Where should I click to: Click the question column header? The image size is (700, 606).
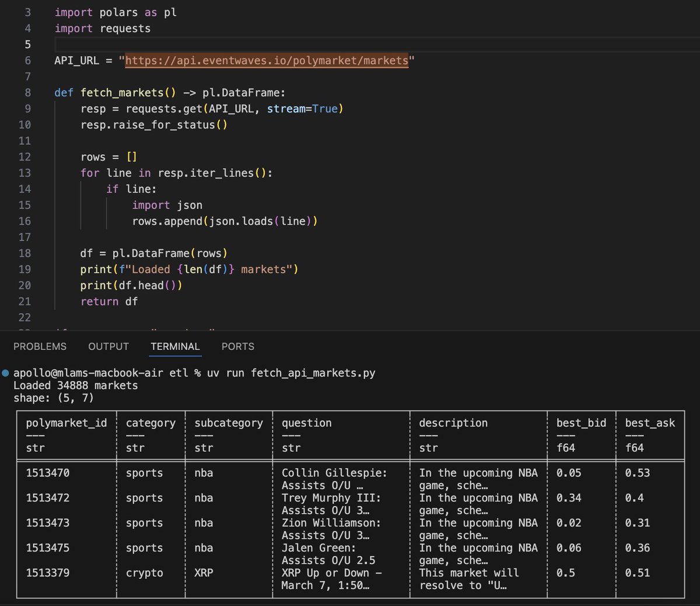click(x=307, y=423)
